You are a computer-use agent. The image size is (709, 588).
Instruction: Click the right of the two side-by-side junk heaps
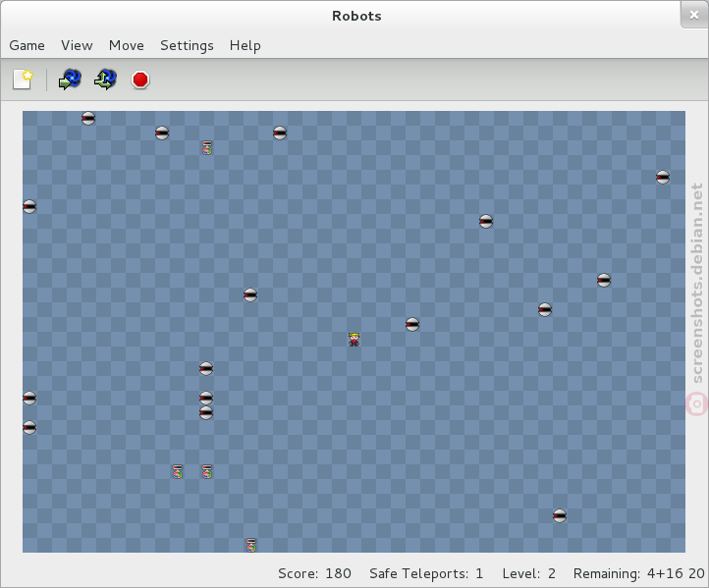coord(207,471)
